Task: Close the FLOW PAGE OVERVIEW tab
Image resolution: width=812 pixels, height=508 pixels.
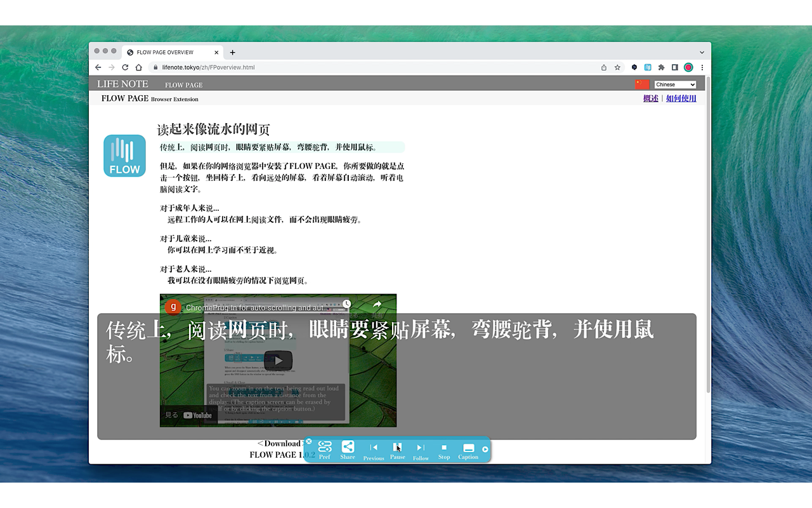Action: coord(216,53)
